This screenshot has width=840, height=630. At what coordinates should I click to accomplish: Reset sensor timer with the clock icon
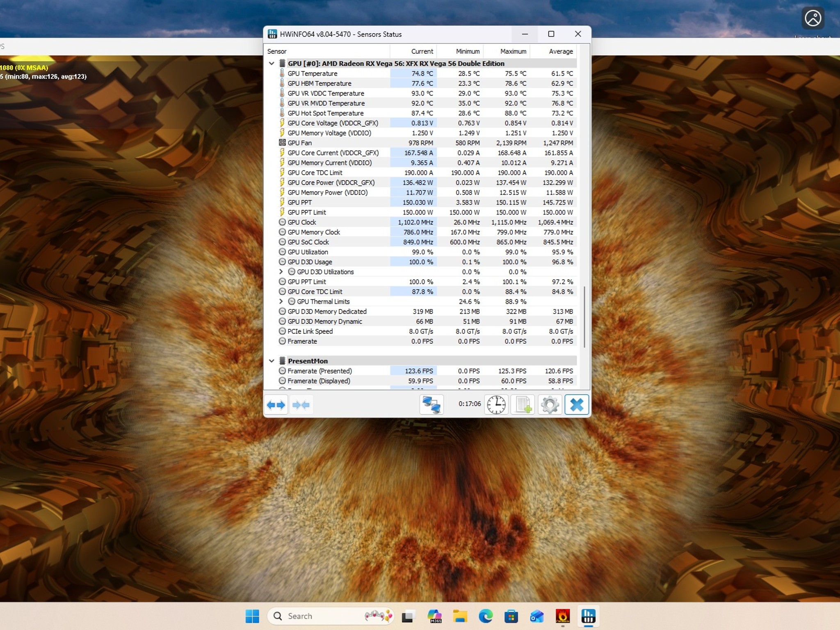(x=496, y=405)
